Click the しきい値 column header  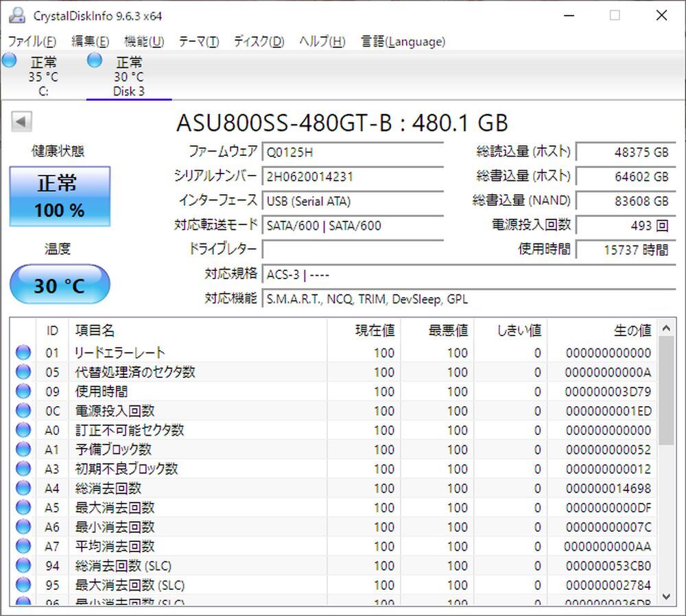pos(511,331)
